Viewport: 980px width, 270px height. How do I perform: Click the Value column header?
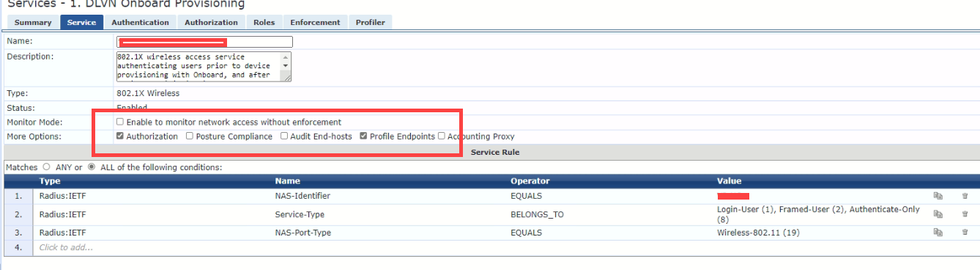[x=729, y=181]
